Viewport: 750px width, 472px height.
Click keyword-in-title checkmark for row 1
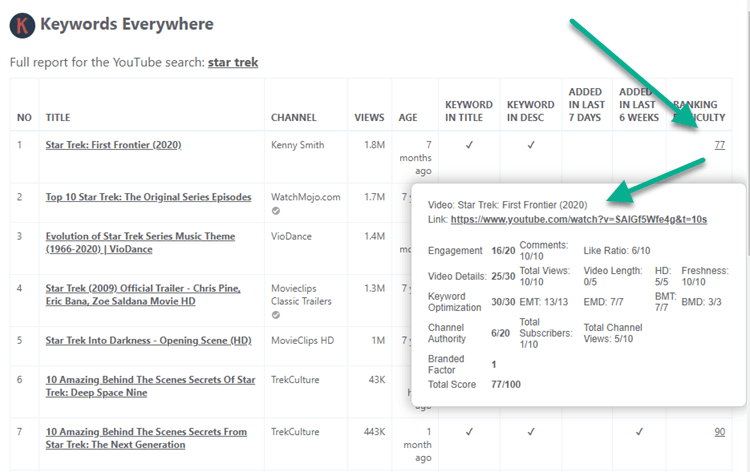click(x=469, y=145)
